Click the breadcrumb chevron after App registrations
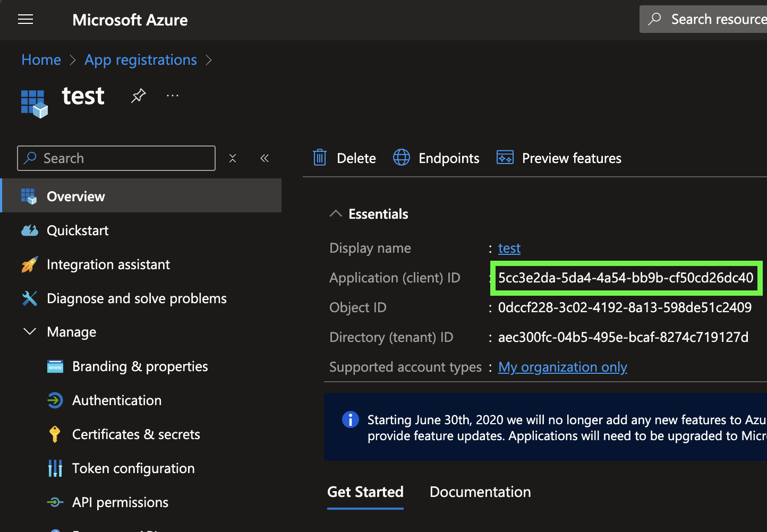This screenshot has width=767, height=532. 209,60
